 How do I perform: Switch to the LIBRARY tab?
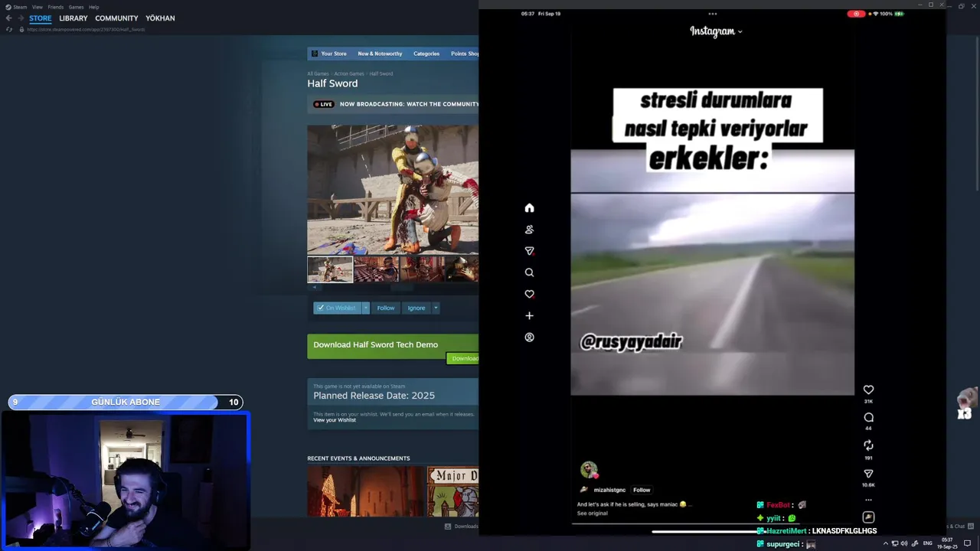click(73, 18)
